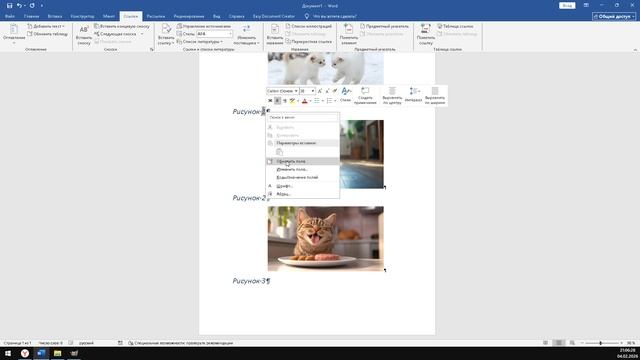640x360 pixels.
Task: Open Windows Start menu
Action: (x=8, y=353)
